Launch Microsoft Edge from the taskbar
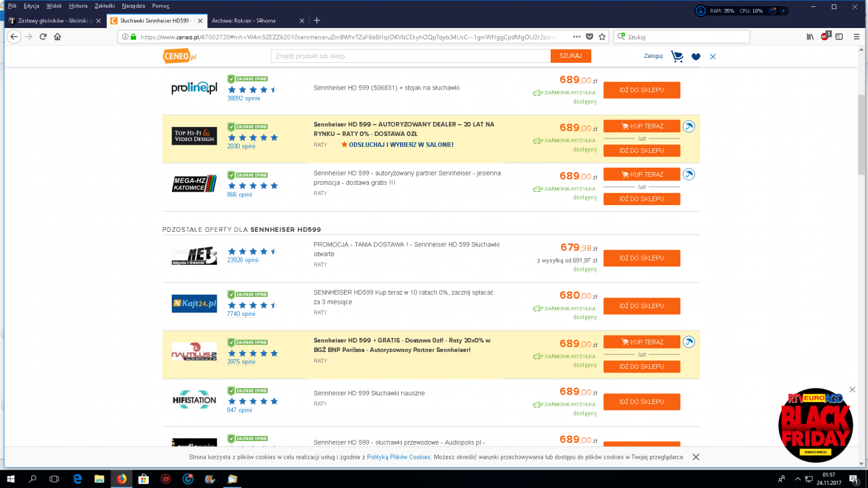868x488 pixels. [77, 478]
